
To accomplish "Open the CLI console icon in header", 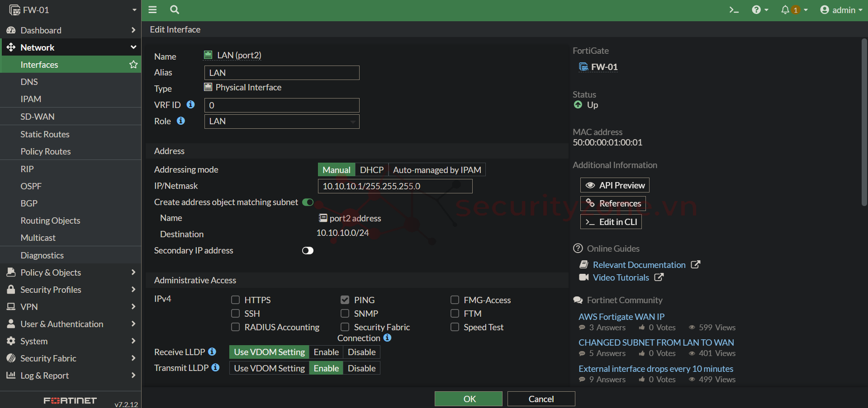I will 734,10.
